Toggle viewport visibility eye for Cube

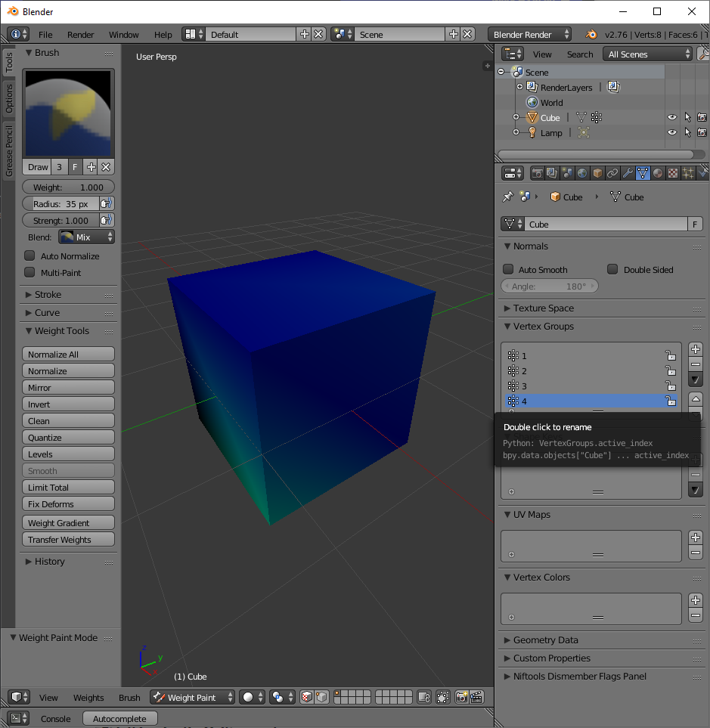672,117
